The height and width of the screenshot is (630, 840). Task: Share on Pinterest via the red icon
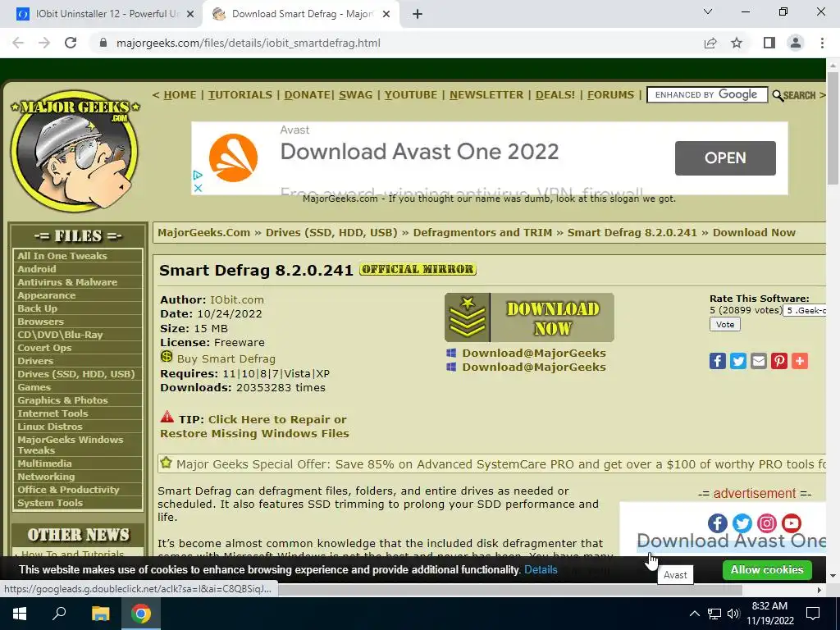(779, 361)
